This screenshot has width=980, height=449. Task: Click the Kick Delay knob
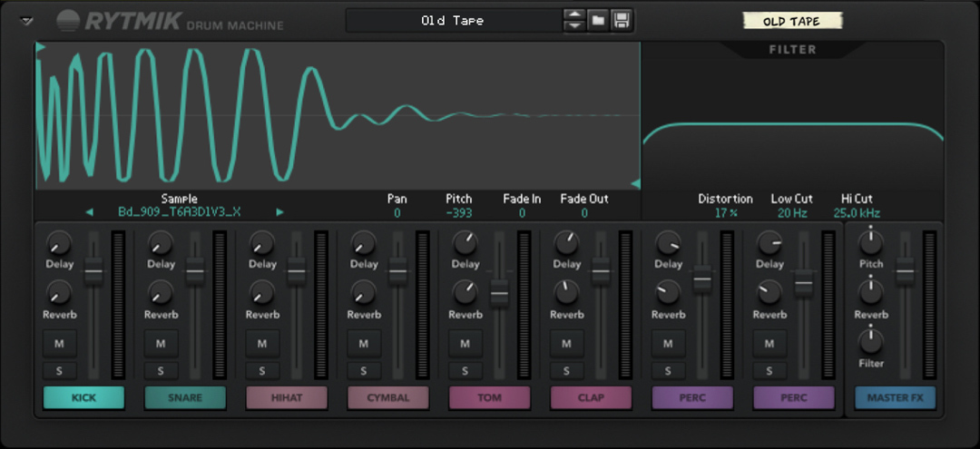tap(59, 242)
